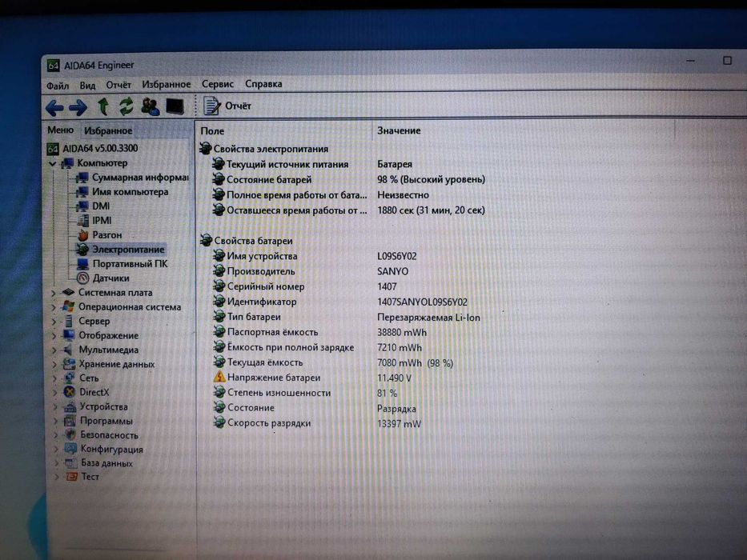Select the Портативный ПК tree item
The image size is (747, 560).
click(x=122, y=264)
